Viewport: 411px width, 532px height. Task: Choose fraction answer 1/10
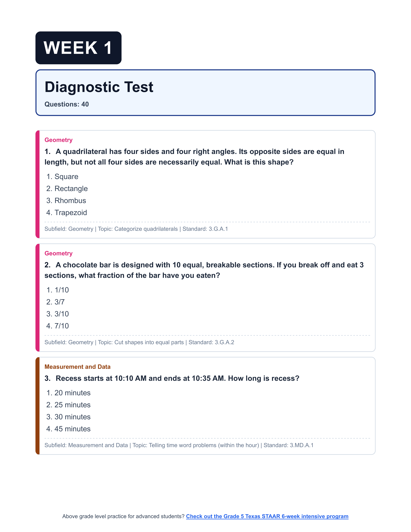[x=62, y=290]
